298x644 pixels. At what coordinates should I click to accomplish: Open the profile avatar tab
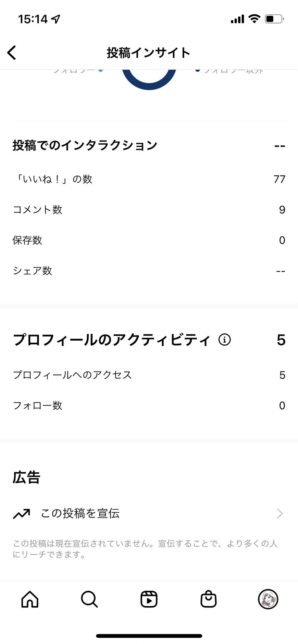coord(268,599)
